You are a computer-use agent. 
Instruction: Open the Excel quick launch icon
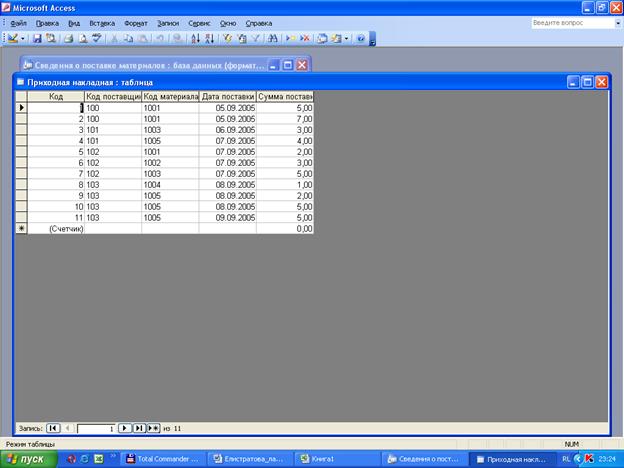coord(98,459)
